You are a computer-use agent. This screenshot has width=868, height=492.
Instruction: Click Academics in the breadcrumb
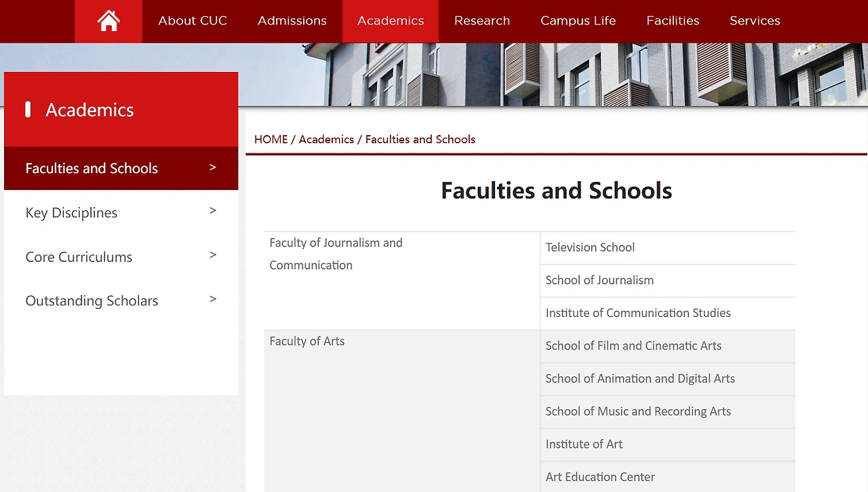pyautogui.click(x=326, y=139)
